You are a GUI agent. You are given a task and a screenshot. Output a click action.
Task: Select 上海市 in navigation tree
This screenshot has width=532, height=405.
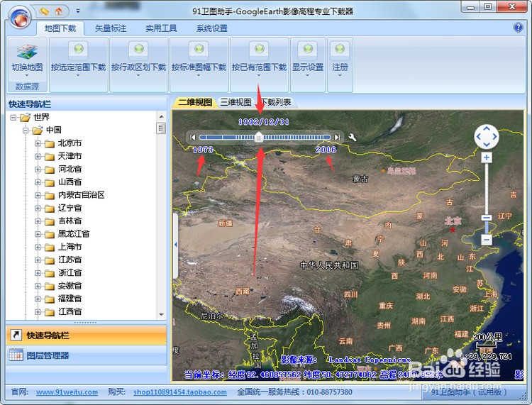70,247
